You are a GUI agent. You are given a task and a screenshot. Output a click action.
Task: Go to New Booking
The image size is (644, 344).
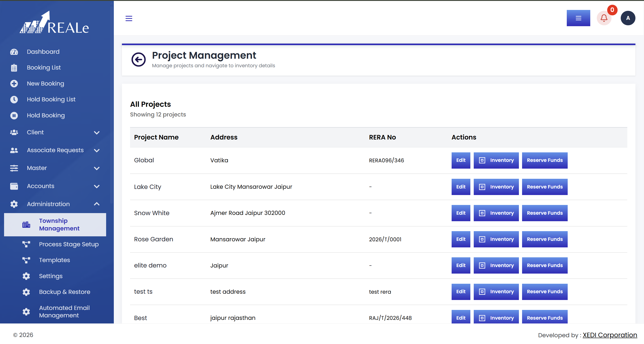55,84
